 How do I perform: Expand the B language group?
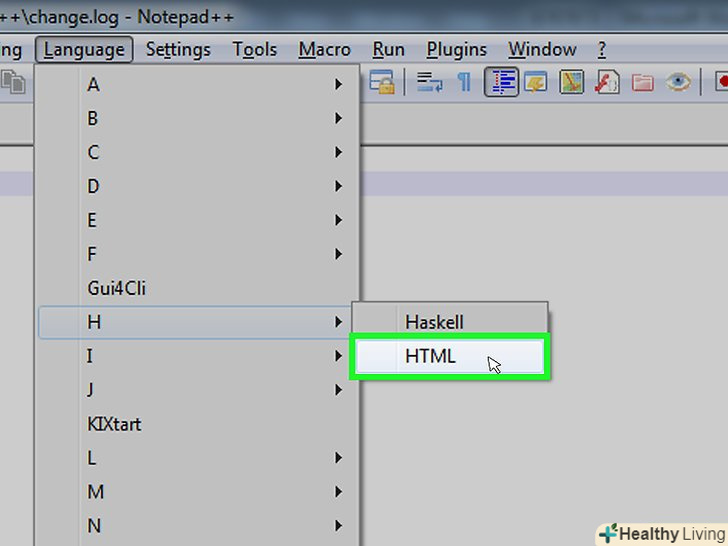(x=197, y=118)
